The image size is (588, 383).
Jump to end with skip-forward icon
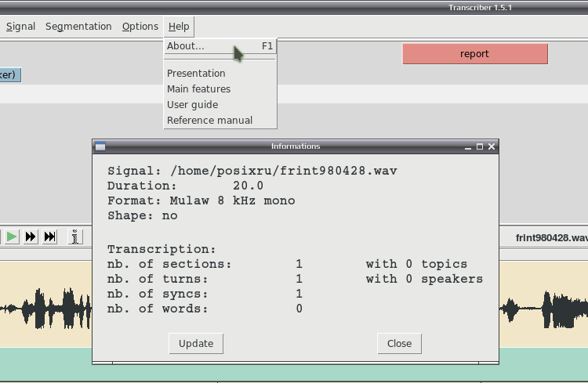point(49,237)
